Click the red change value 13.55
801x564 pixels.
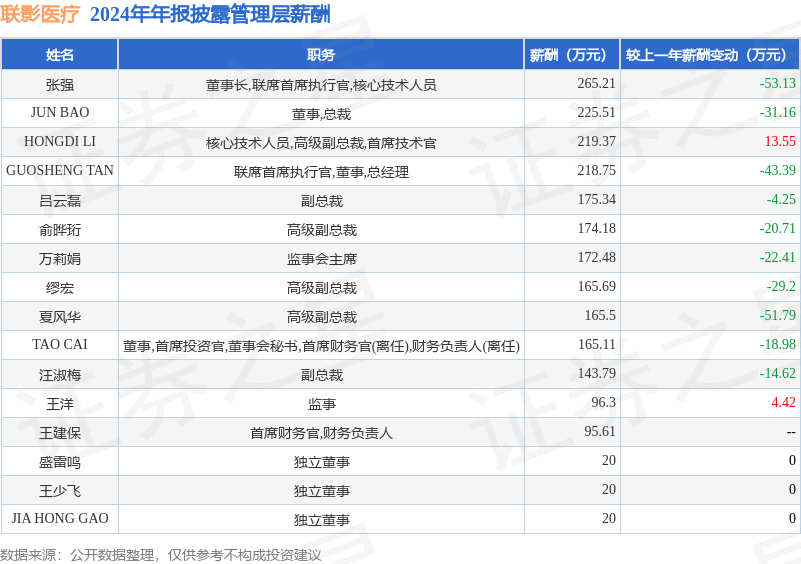pos(780,142)
